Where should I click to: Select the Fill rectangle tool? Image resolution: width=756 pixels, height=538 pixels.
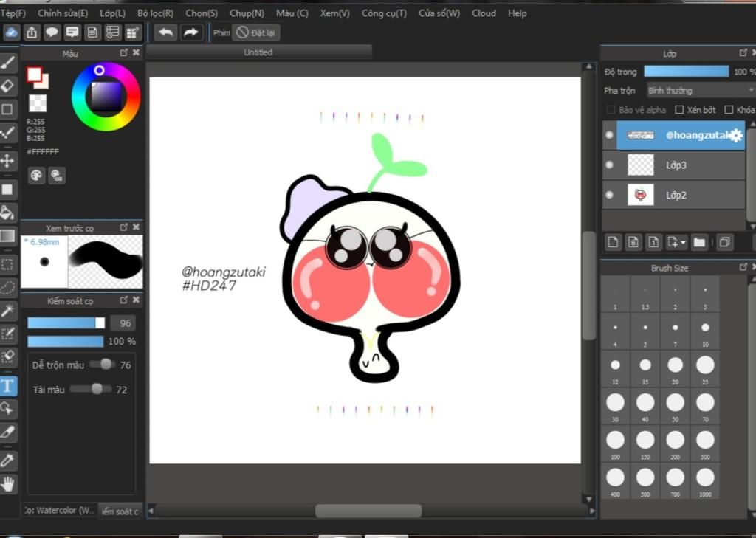coord(8,189)
